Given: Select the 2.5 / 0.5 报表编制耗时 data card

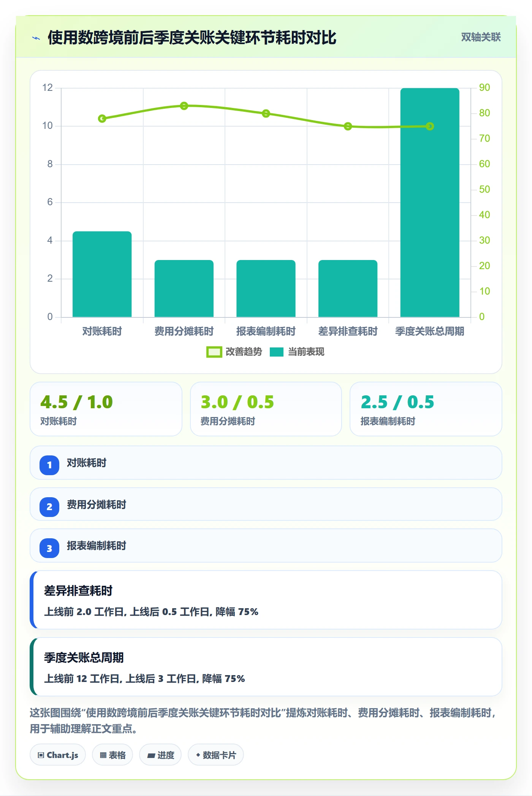Looking at the screenshot, I should point(426,409).
